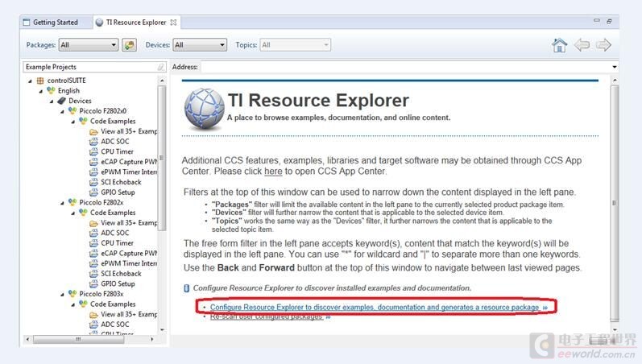
Task: Select GPIO Setup under Piccolo F2802x
Action: (118, 283)
